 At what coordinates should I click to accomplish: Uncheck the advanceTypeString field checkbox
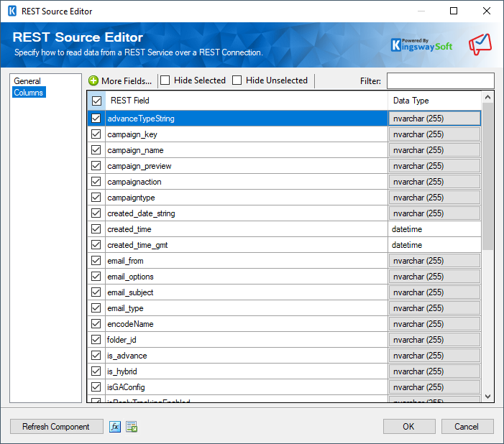tap(96, 119)
